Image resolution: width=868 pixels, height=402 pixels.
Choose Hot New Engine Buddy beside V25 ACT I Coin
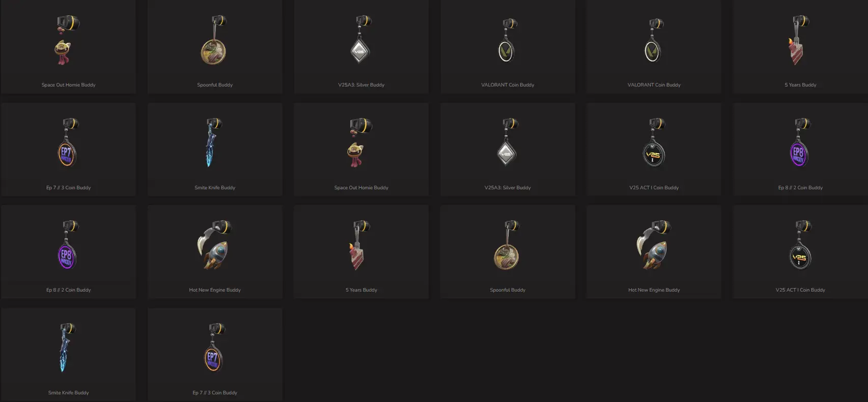click(654, 252)
